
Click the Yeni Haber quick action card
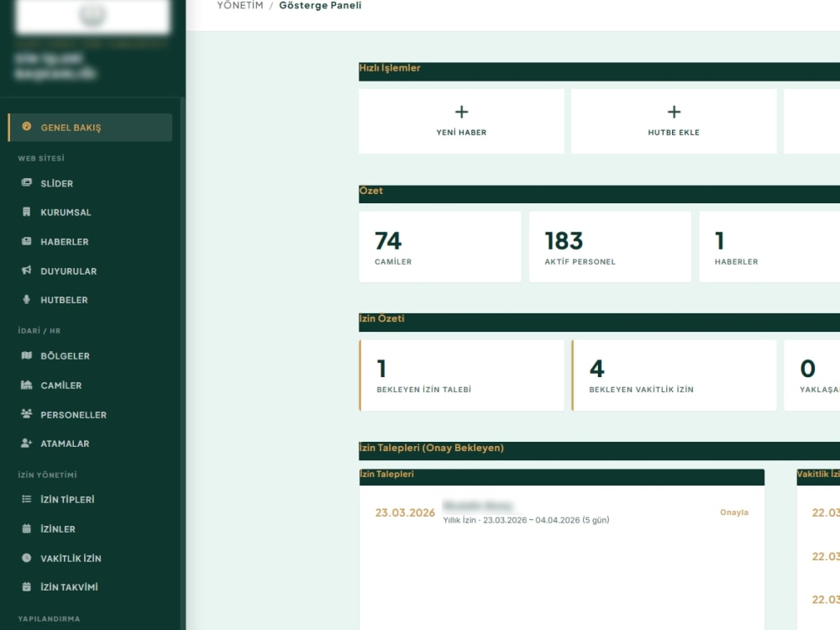click(x=461, y=122)
